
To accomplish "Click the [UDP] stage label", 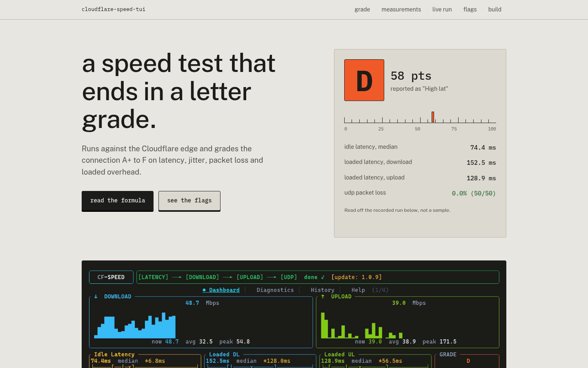I will click(x=289, y=277).
